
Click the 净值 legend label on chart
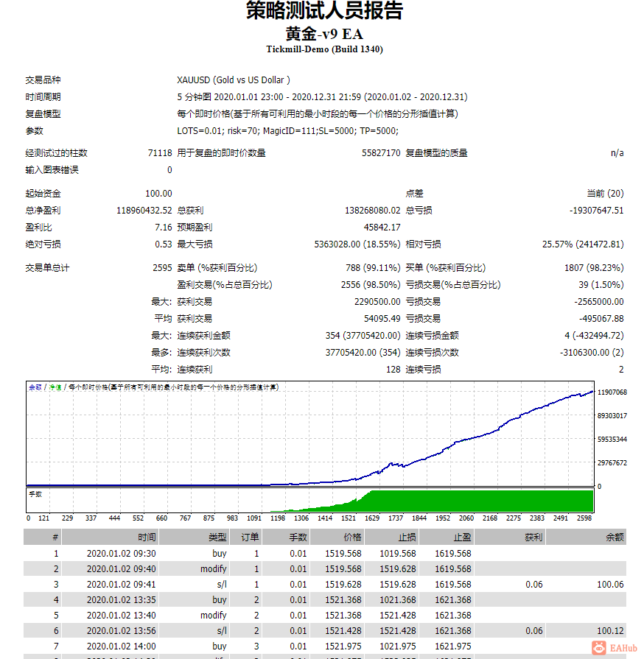point(55,387)
